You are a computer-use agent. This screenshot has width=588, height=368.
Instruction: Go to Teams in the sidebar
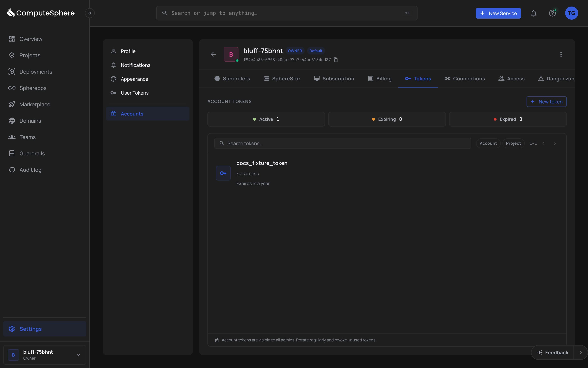coord(45,137)
